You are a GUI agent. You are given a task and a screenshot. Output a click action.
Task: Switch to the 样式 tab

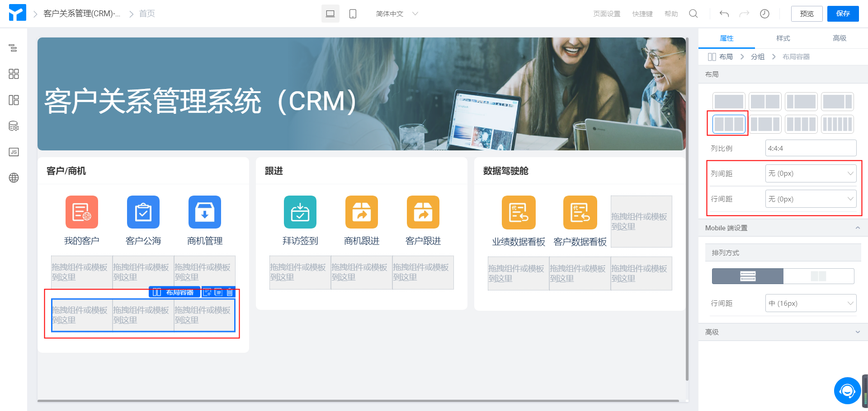(x=783, y=38)
